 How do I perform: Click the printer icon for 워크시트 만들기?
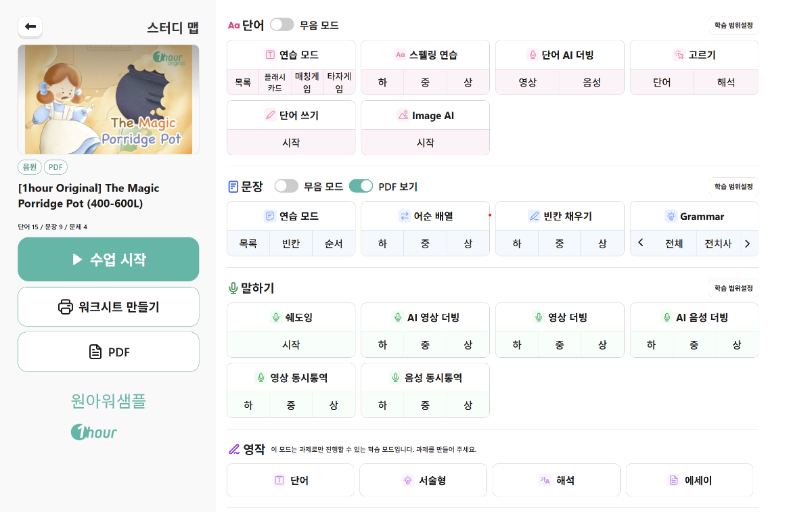[x=66, y=307]
